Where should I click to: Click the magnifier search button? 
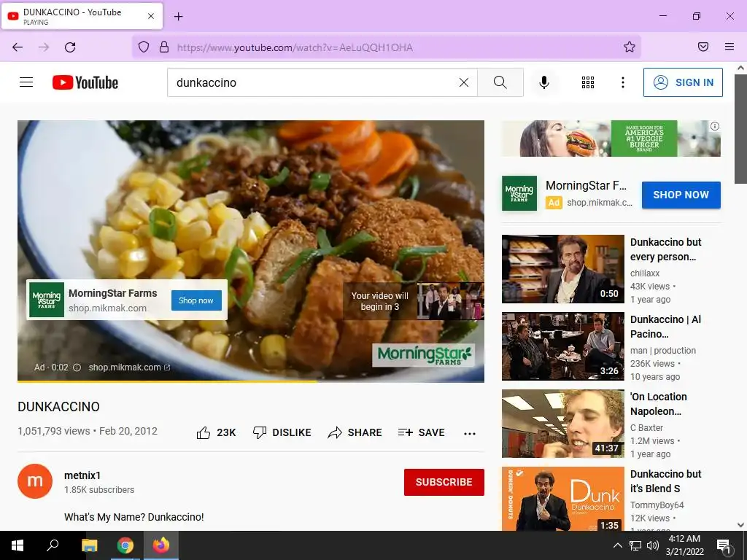500,82
